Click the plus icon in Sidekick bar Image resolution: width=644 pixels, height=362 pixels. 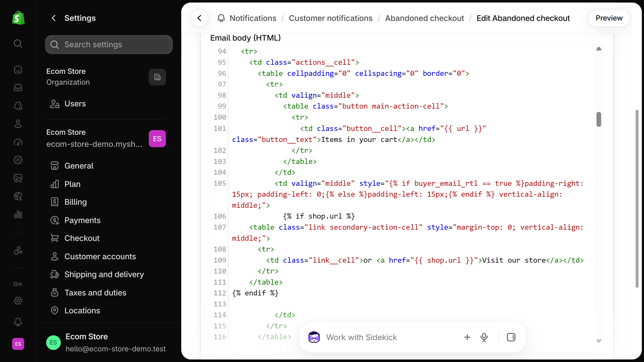point(467,337)
